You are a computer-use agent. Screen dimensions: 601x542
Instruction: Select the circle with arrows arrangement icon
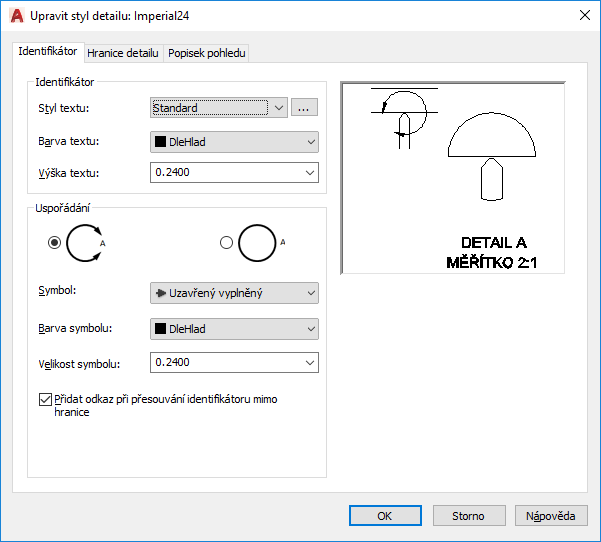(x=85, y=243)
